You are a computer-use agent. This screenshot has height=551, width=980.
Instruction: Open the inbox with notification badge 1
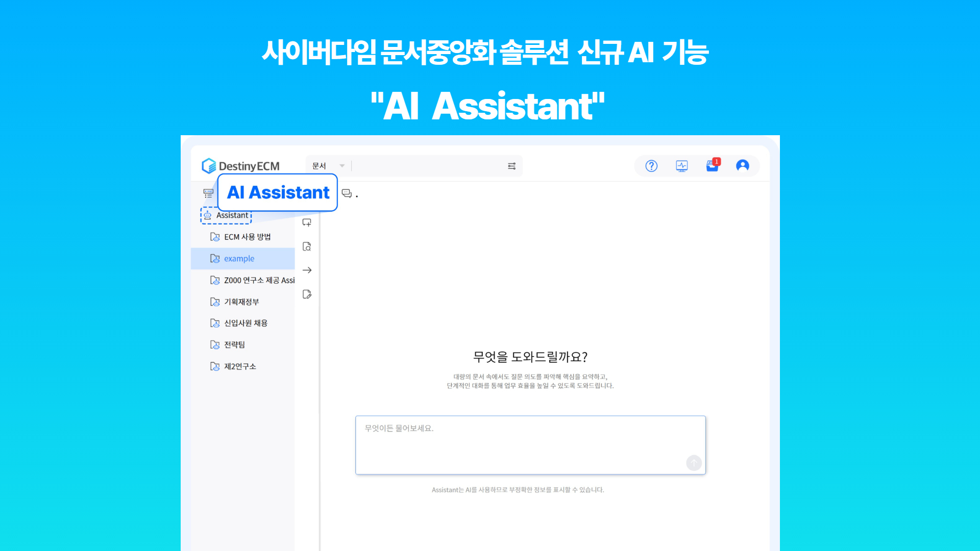click(712, 166)
